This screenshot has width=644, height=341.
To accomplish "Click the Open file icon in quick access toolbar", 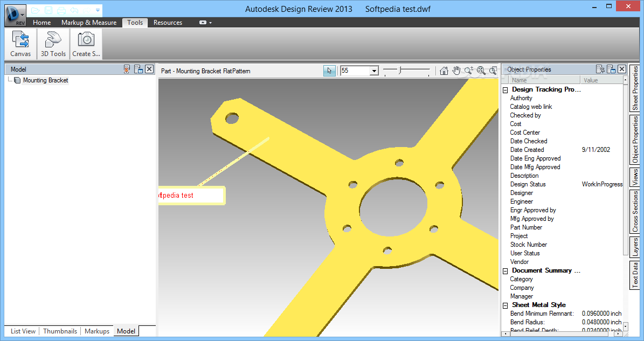I will tap(36, 10).
